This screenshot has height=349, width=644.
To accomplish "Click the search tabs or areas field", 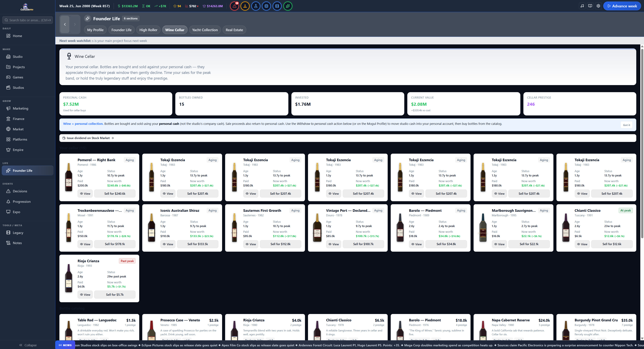I will [28, 20].
